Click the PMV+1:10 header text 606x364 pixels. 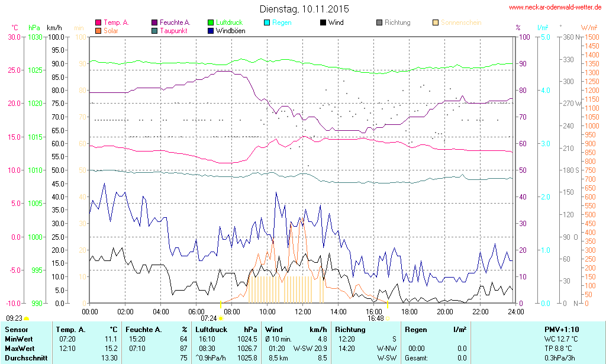click(562, 329)
